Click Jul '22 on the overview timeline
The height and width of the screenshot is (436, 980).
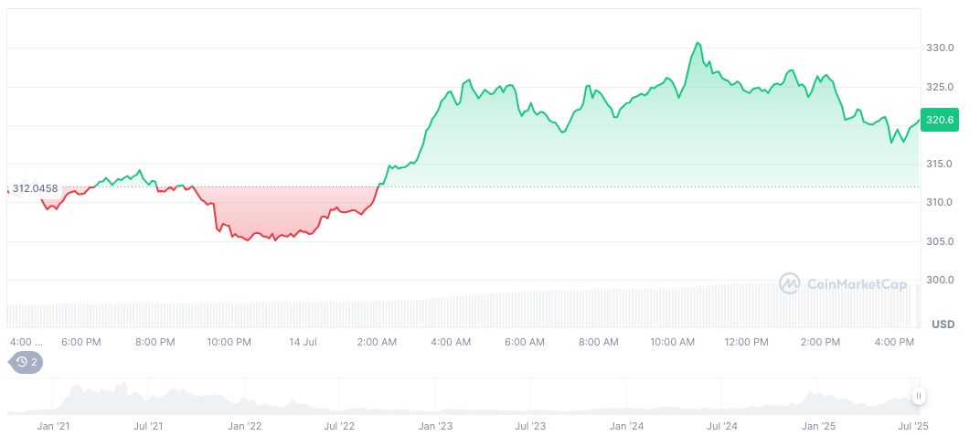click(x=340, y=426)
